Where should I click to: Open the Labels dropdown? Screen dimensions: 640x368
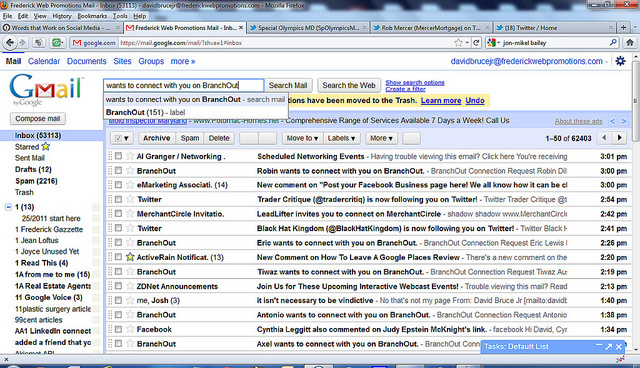(x=342, y=138)
